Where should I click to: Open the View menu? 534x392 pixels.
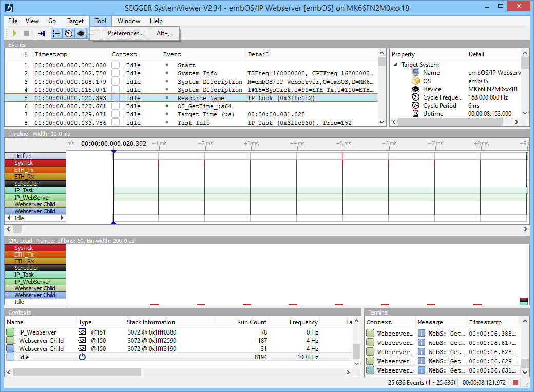tap(32, 21)
